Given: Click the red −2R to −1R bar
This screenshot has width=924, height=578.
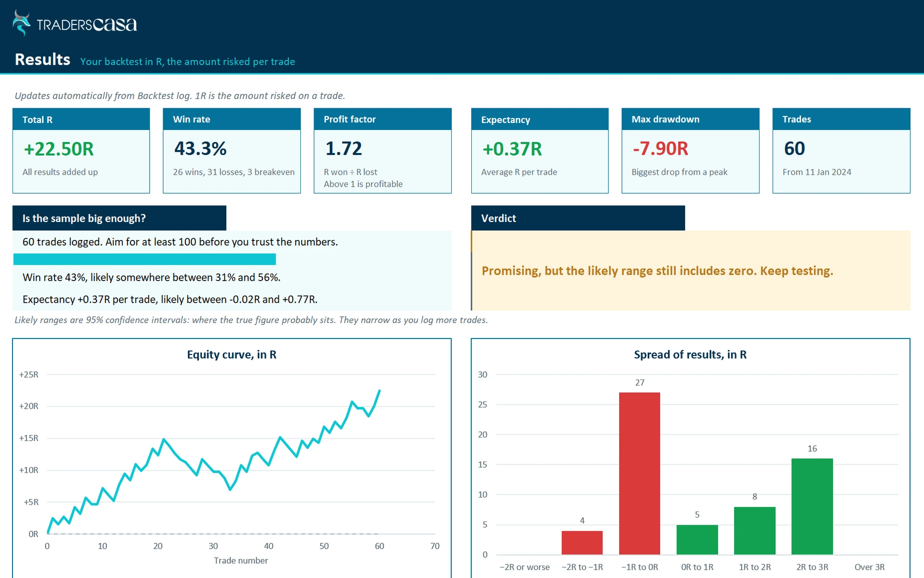Looking at the screenshot, I should (582, 542).
